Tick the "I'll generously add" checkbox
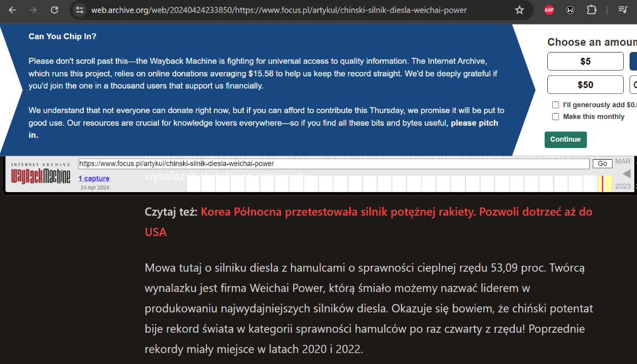The image size is (637, 364). pos(556,105)
